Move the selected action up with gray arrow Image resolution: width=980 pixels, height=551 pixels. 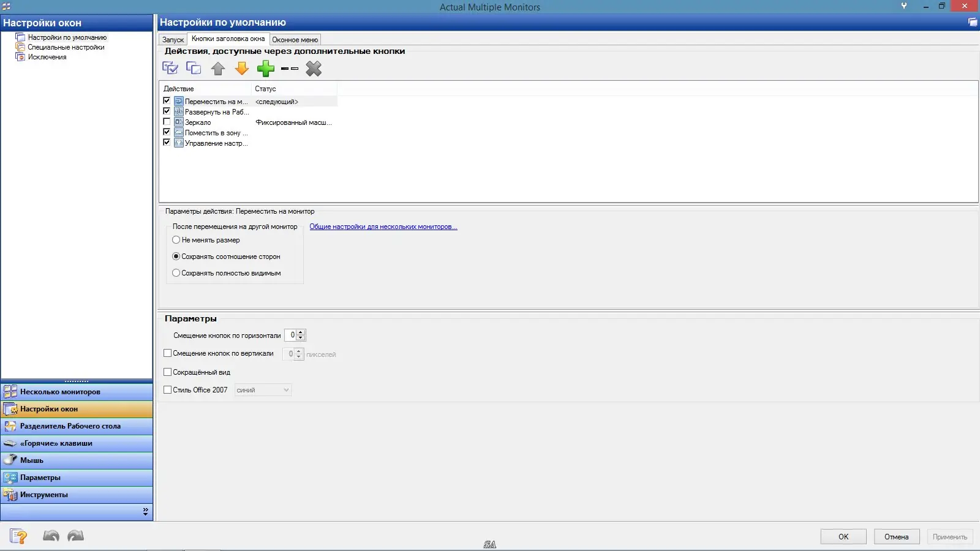coord(218,69)
